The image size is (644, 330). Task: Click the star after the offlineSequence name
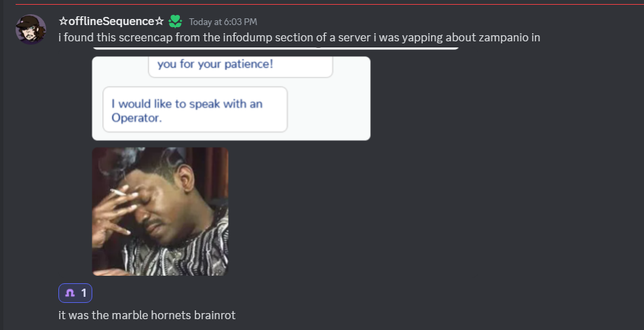(159, 21)
